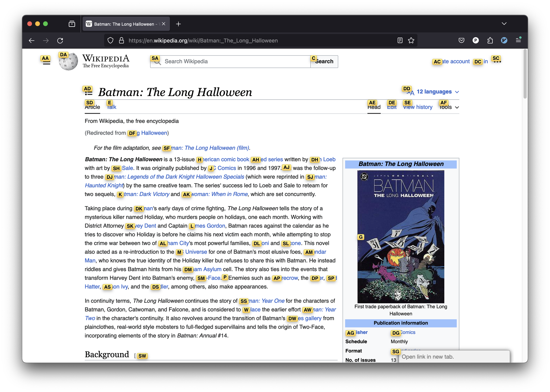Click the Publisher link in infobox
The image size is (550, 392).
(x=357, y=333)
